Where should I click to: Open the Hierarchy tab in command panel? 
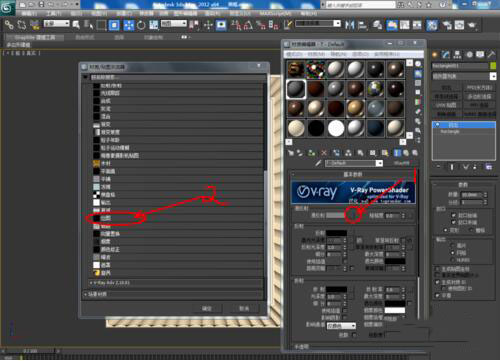(x=457, y=55)
